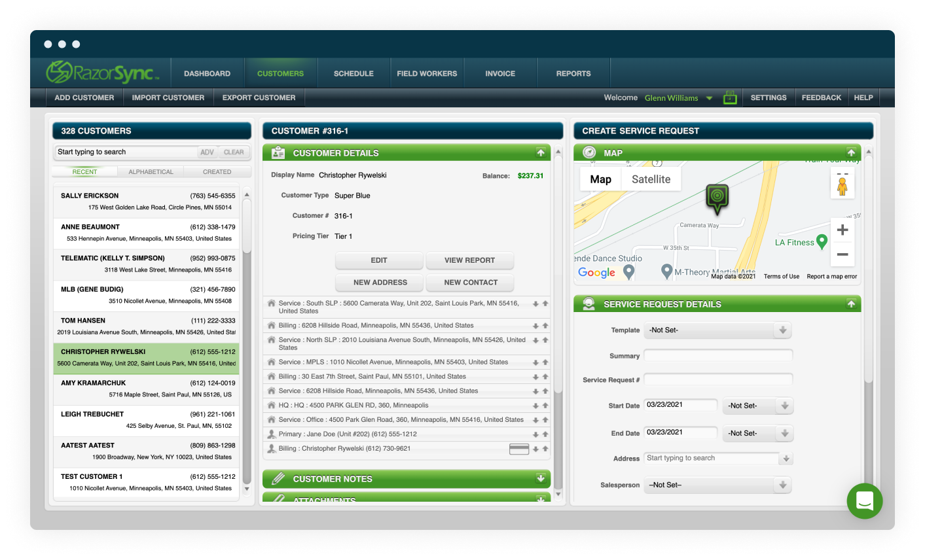Click the green map marker pin
Image resolution: width=925 pixels, height=560 pixels.
tap(717, 196)
